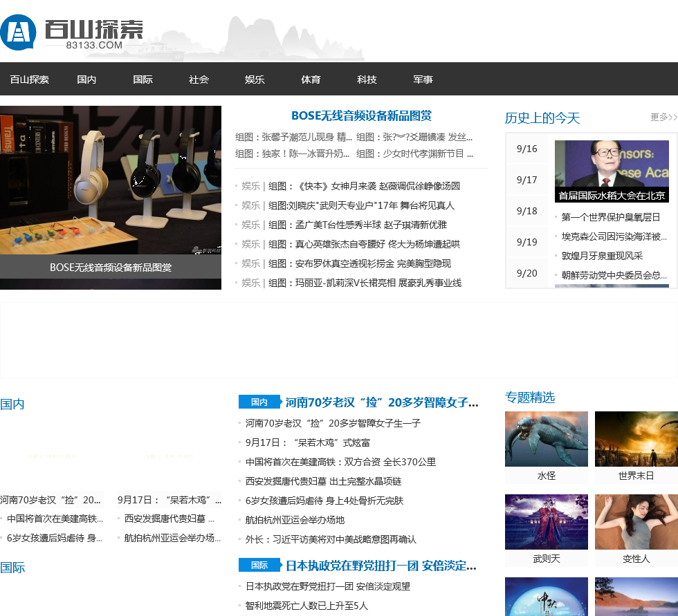This screenshot has width=678, height=616.
Task: Click the blue 国内 tag label
Action: click(x=259, y=402)
